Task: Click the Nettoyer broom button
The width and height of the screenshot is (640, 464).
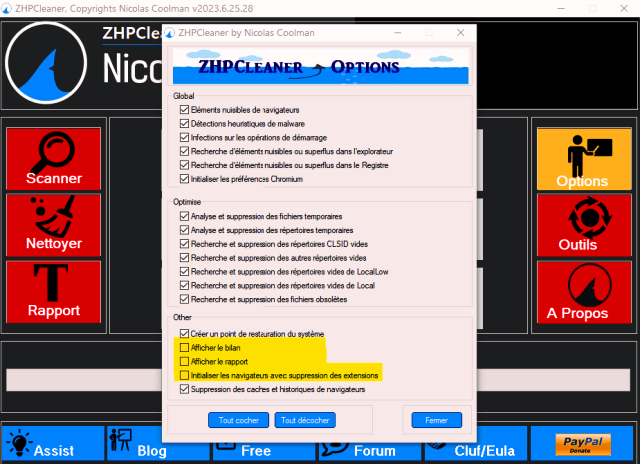Action: point(53,225)
